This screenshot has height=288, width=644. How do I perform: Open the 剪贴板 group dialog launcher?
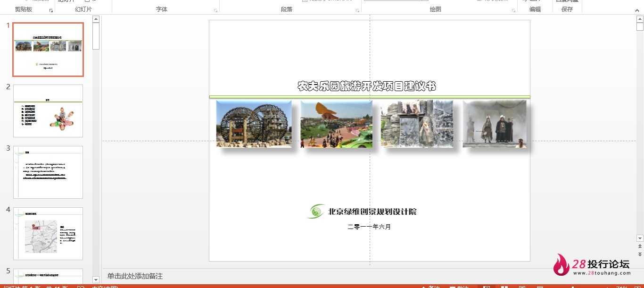(51, 10)
